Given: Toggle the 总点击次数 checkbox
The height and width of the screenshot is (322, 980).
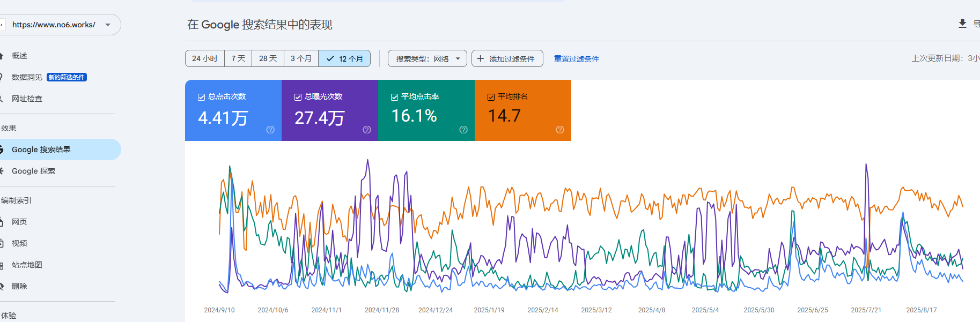Looking at the screenshot, I should (x=202, y=97).
